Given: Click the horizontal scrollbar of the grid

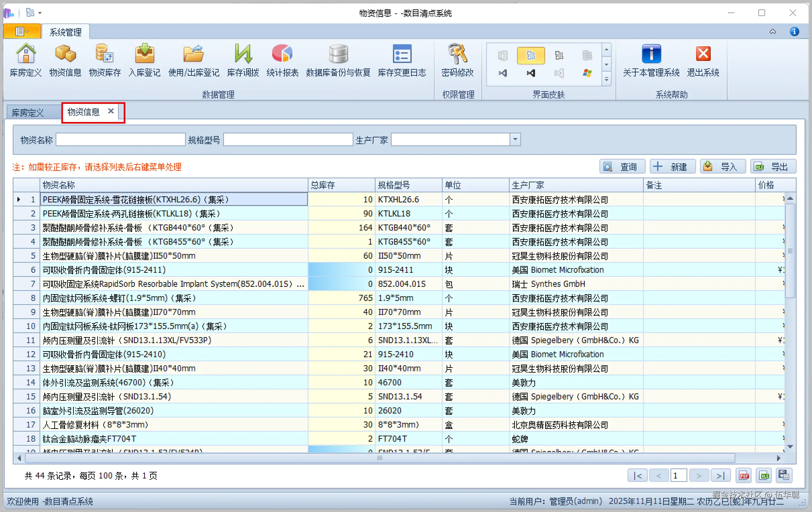Looking at the screenshot, I should (380, 458).
